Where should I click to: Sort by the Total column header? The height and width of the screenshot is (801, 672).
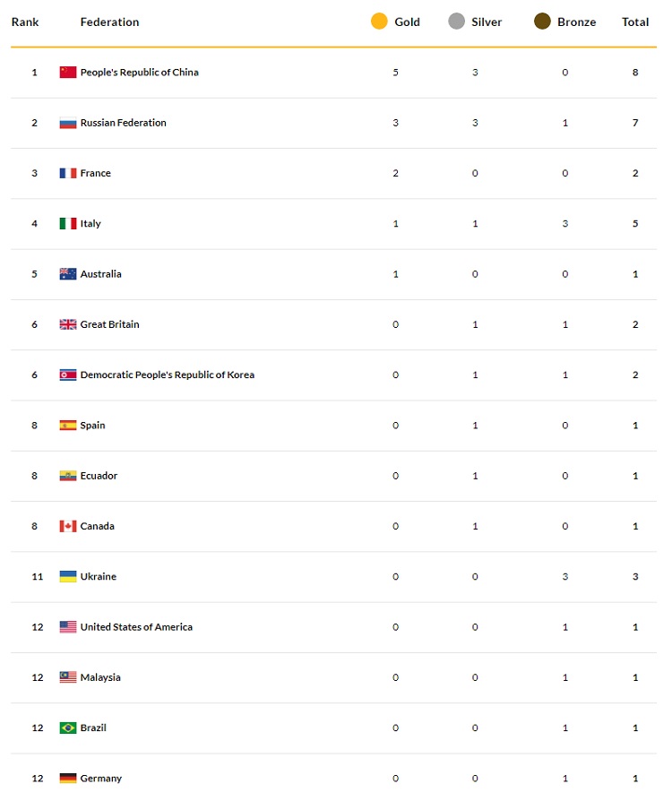pyautogui.click(x=635, y=22)
